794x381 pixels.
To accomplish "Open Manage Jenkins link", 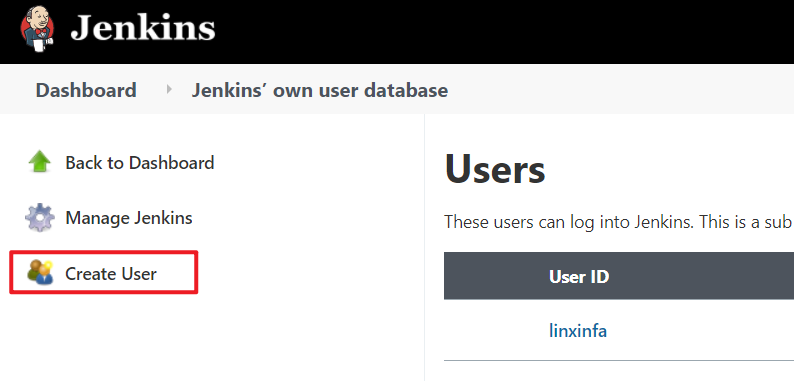I will [x=129, y=218].
